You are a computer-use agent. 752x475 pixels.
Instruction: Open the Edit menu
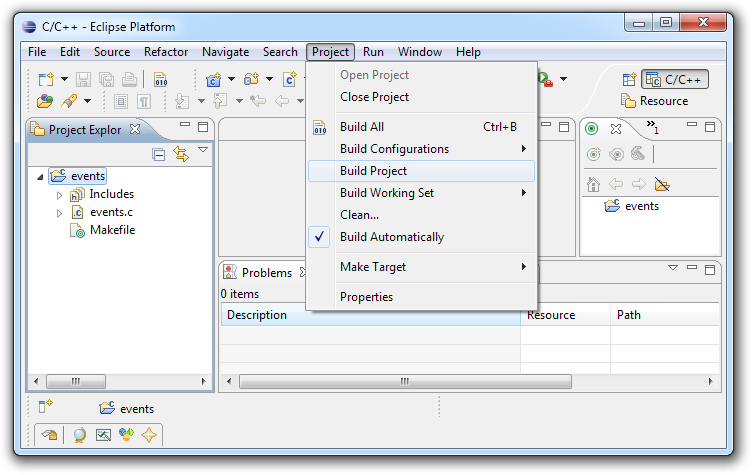point(70,52)
